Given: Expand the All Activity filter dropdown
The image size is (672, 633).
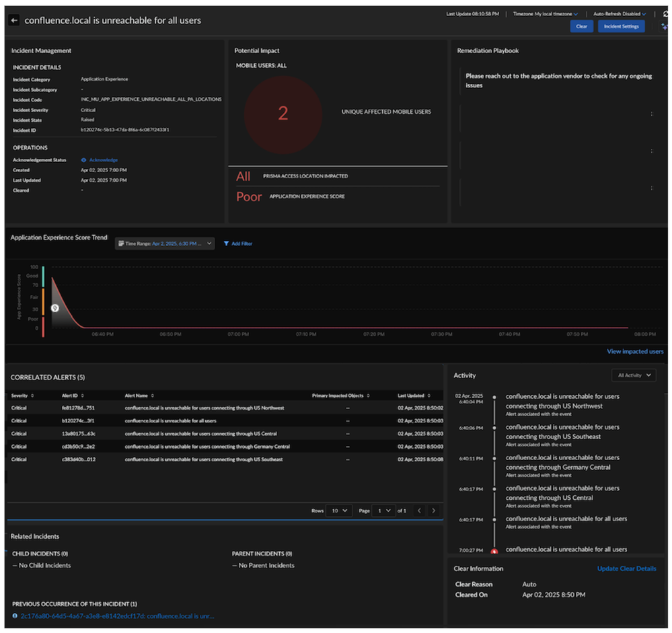Looking at the screenshot, I should (633, 375).
